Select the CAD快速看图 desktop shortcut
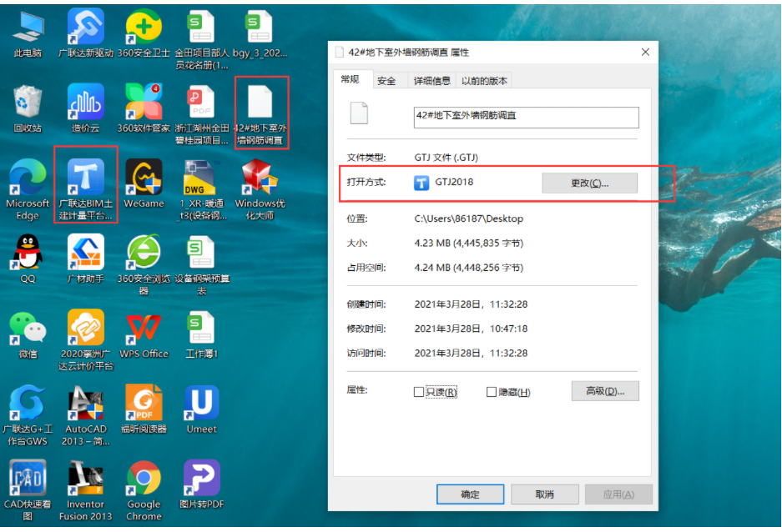782x532 pixels. pyautogui.click(x=28, y=490)
